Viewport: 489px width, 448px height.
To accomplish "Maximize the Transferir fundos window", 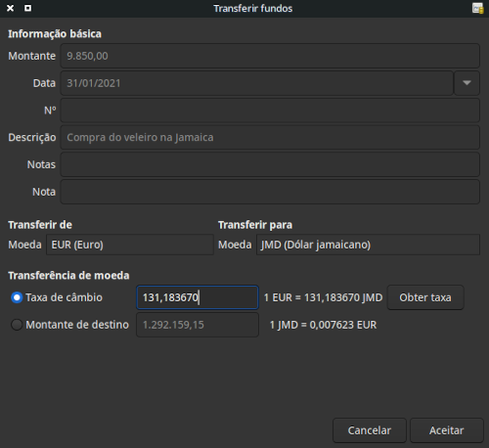I will 28,8.
